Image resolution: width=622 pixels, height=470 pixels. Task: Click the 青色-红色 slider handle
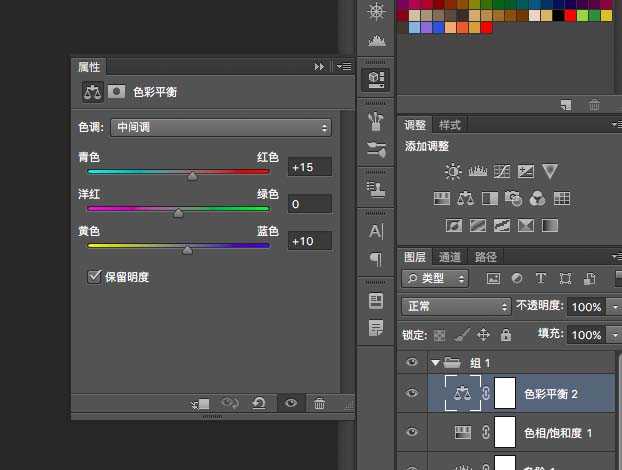[192, 175]
